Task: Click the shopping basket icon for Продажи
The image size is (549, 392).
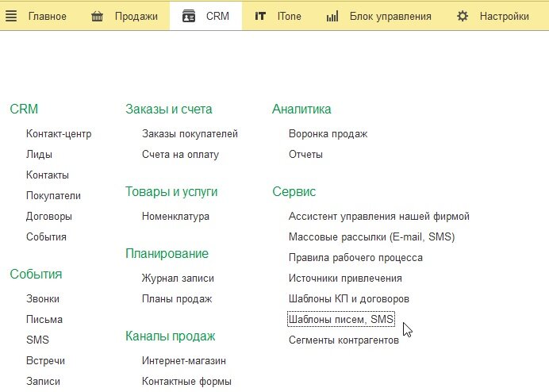Action: [97, 16]
